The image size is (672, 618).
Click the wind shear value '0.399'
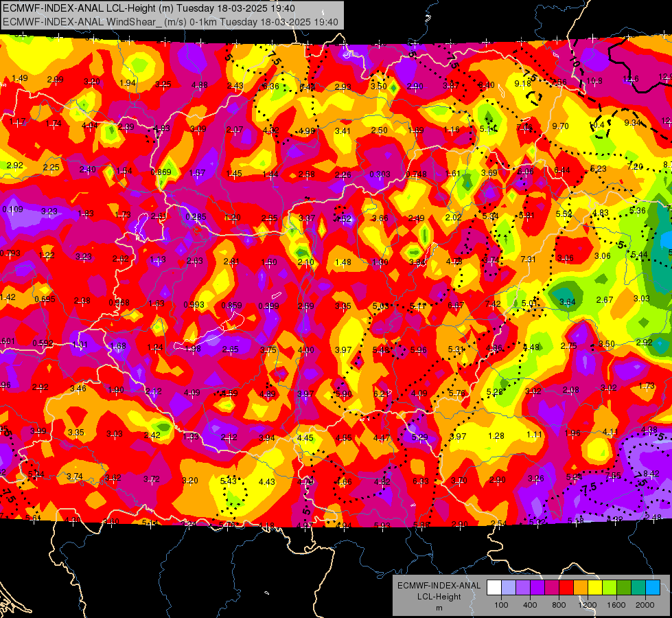268,306
